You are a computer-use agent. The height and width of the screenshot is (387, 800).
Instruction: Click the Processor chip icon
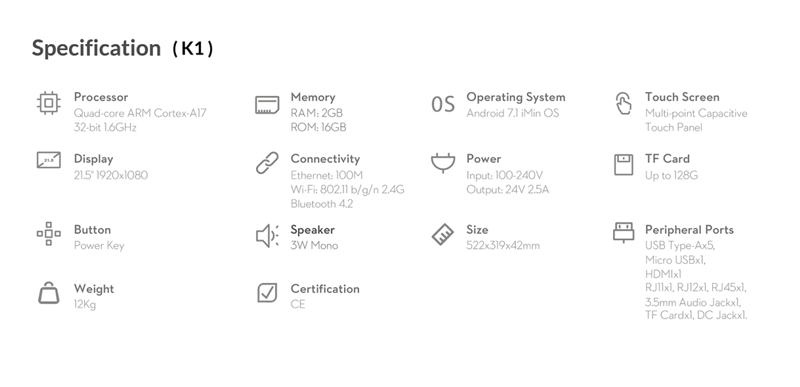click(x=48, y=104)
